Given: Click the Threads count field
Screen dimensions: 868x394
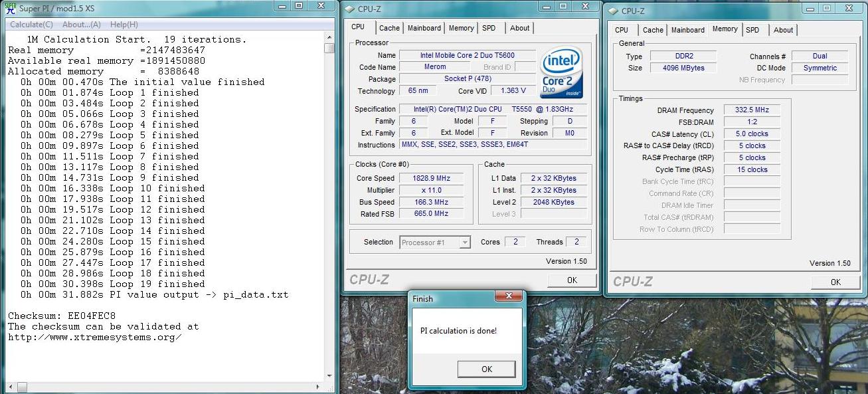Looking at the screenshot, I should click(576, 242).
